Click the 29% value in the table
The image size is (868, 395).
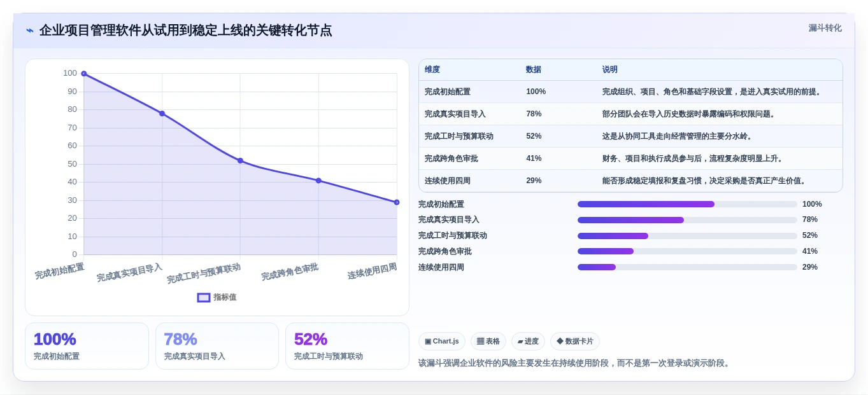click(534, 181)
